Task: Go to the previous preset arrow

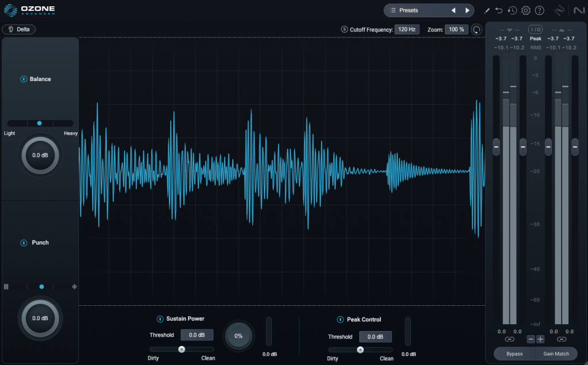Action: point(453,10)
